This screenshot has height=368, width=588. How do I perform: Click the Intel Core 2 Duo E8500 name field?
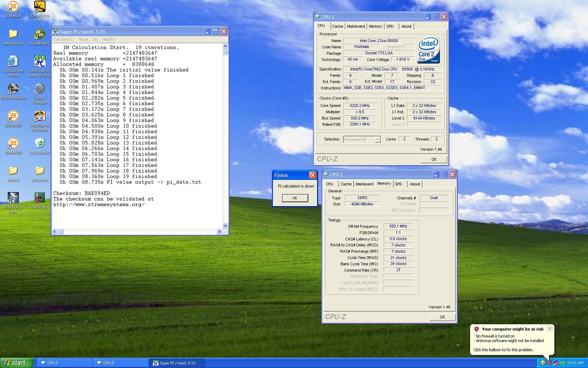(x=379, y=40)
